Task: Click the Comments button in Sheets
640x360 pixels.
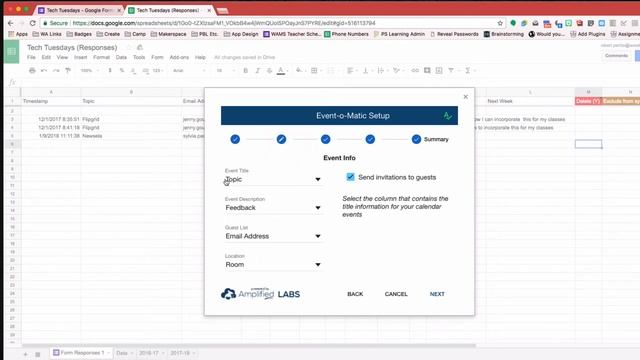Action: (616, 56)
